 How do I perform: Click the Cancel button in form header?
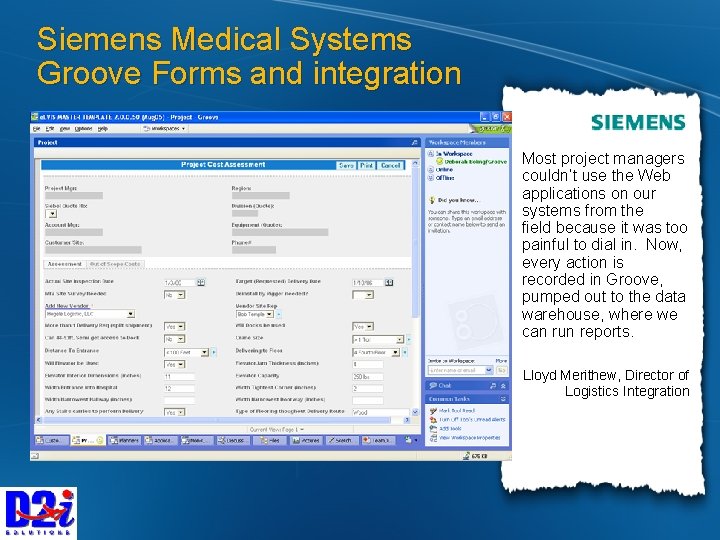tap(390, 165)
